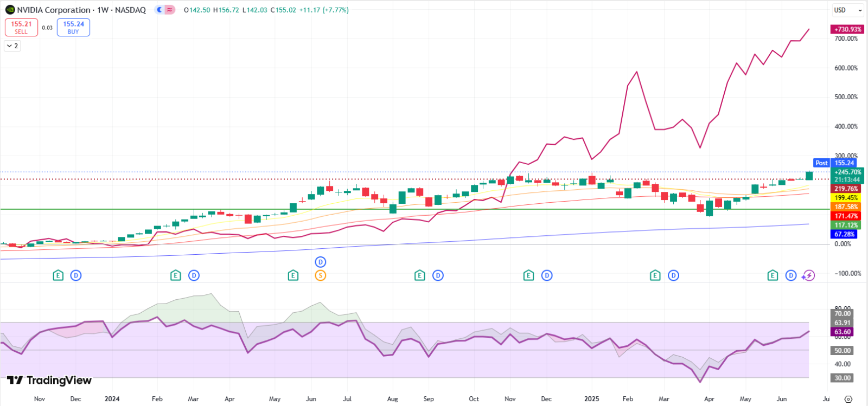The height and width of the screenshot is (406, 868).
Task: Open the orange stock split marker
Action: (x=320, y=275)
